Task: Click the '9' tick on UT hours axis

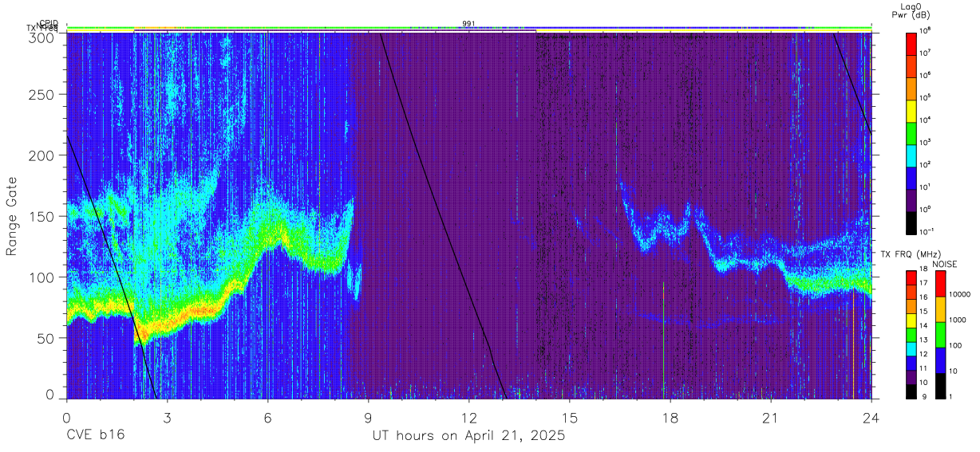Action: coord(368,417)
